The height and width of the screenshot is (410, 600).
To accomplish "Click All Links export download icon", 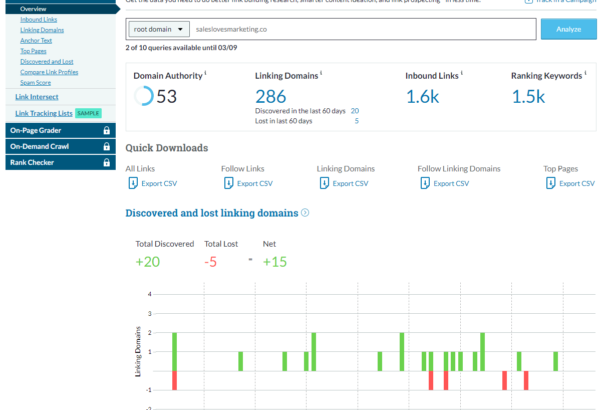I will click(133, 183).
